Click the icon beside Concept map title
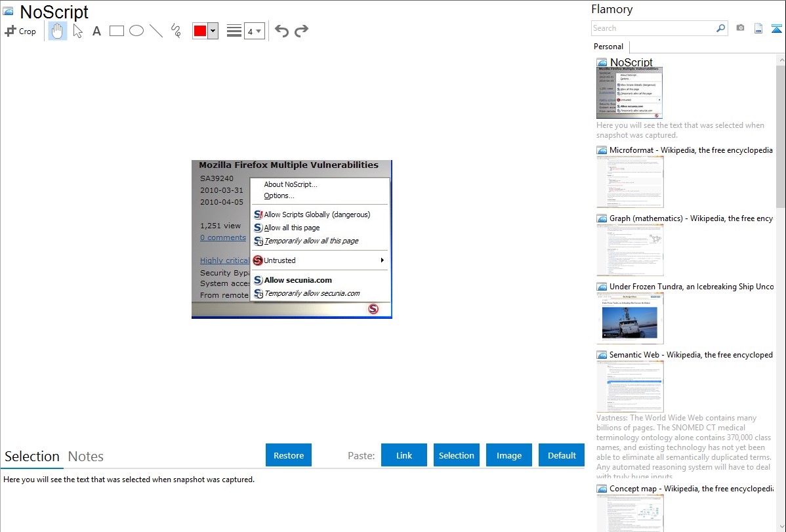Image resolution: width=786 pixels, height=532 pixels. [x=602, y=489]
